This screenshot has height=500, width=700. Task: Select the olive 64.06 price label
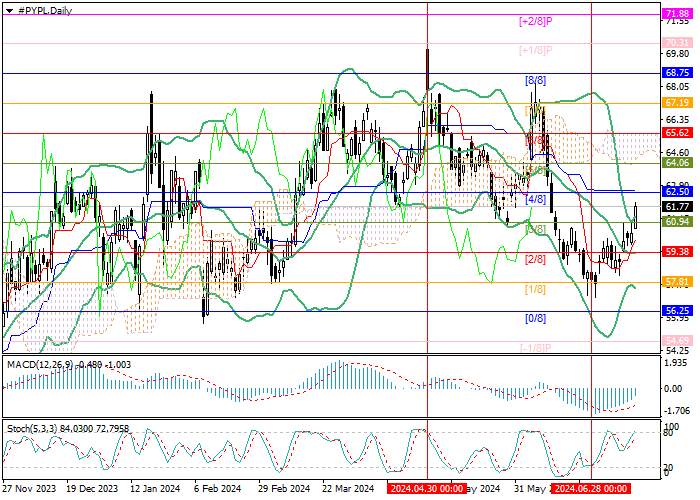click(677, 162)
